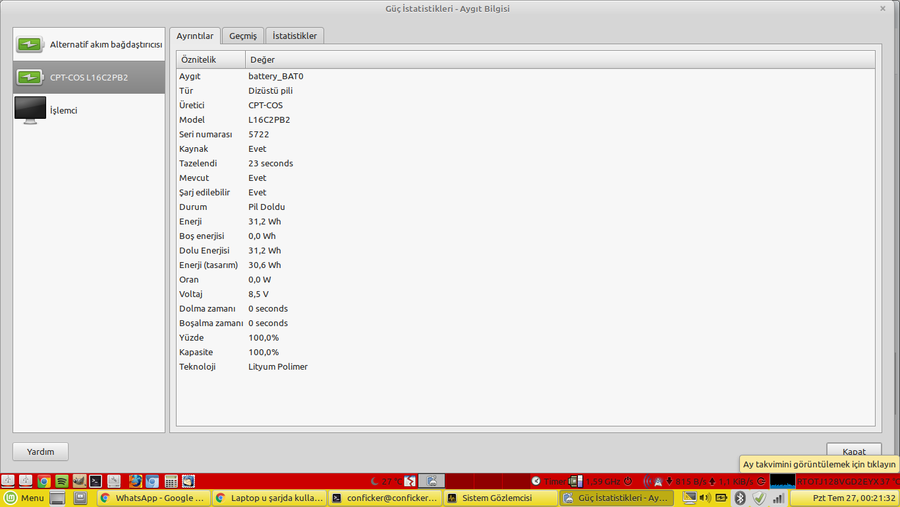The image size is (900, 507).
Task: Launch Firefox from the panel launcher
Action: (x=135, y=481)
